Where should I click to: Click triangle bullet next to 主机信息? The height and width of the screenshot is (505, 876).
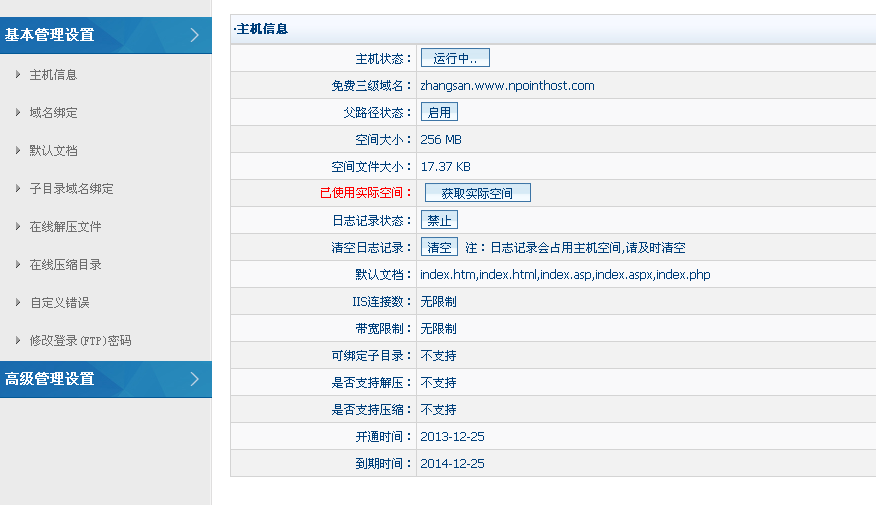click(18, 75)
